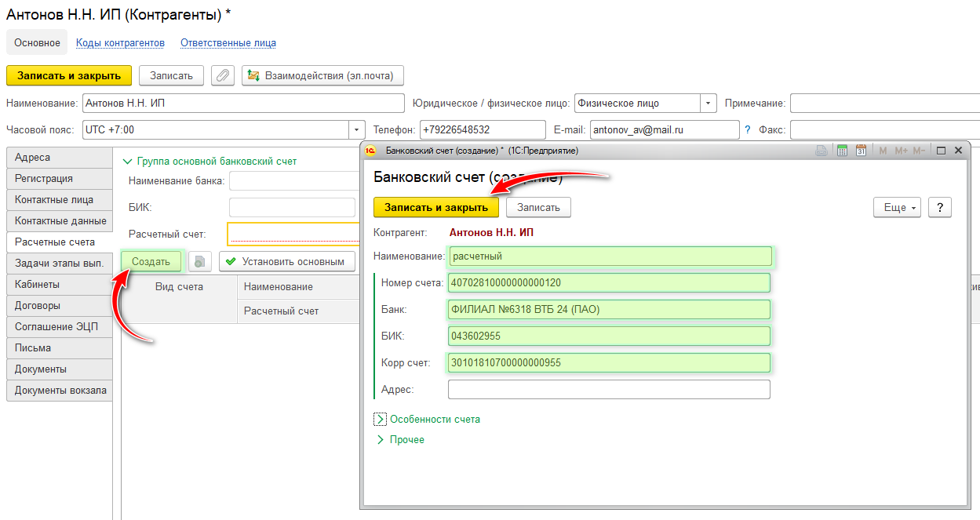
Task: Click the M+ memory add icon
Action: [x=900, y=151]
